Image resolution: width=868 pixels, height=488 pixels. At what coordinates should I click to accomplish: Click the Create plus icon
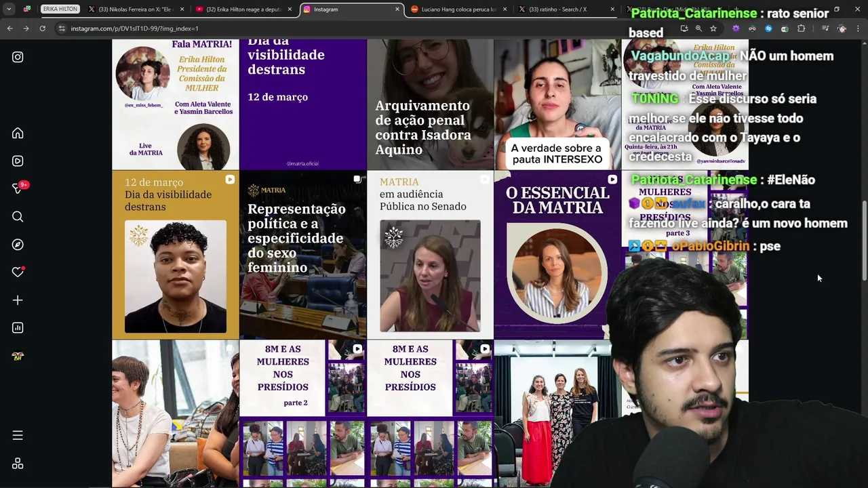tap(18, 300)
